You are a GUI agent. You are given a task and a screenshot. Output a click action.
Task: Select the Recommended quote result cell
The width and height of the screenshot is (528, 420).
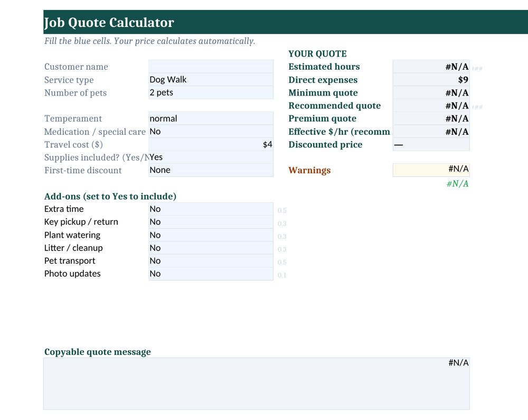pyautogui.click(x=431, y=106)
